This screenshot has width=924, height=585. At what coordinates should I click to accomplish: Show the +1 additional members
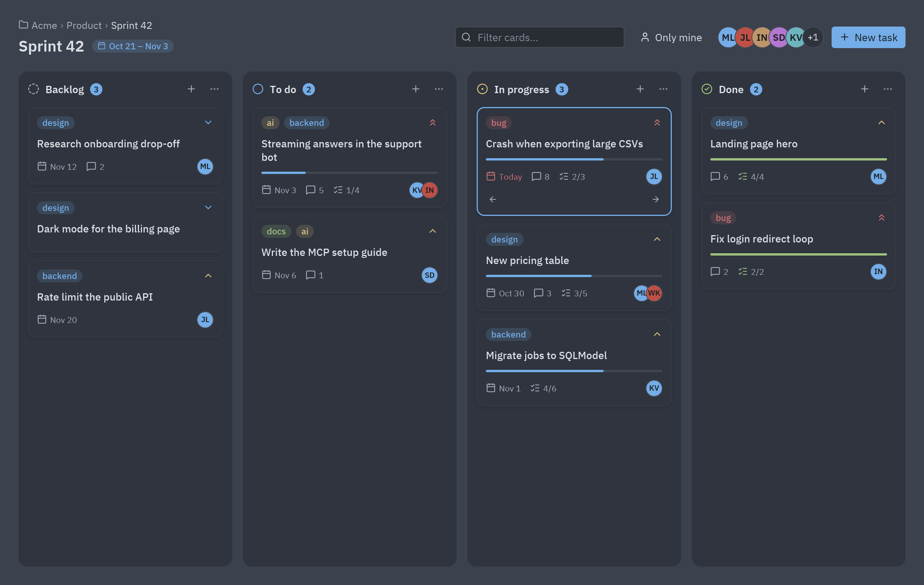point(813,38)
